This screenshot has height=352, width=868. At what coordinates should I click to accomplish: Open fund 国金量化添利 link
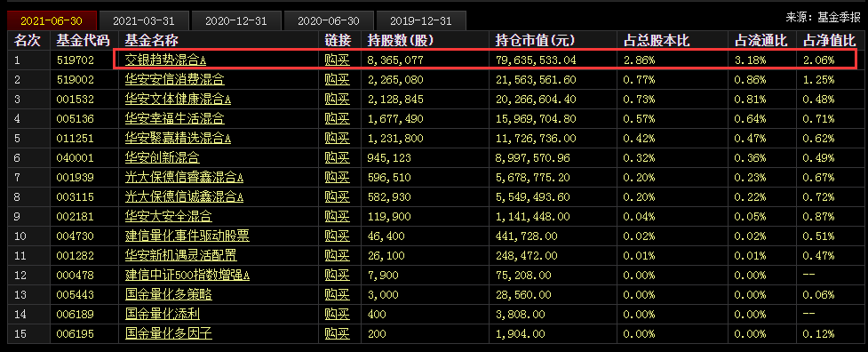point(163,315)
